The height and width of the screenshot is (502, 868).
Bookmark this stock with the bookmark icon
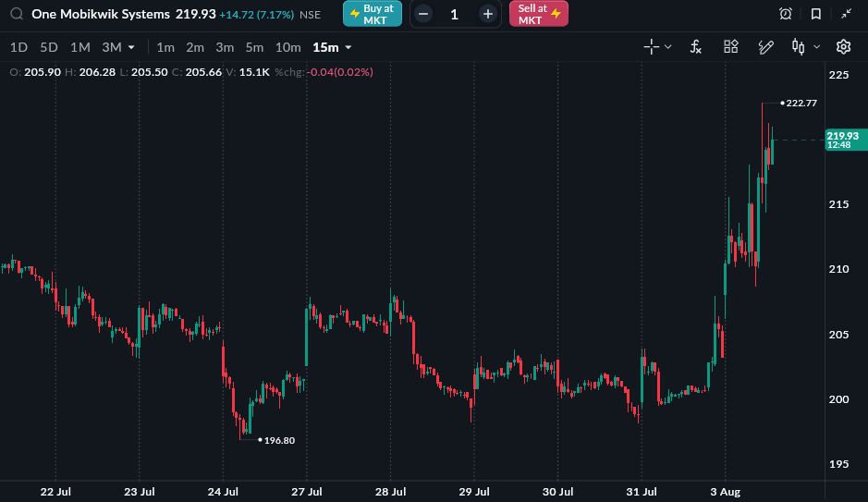(816, 14)
